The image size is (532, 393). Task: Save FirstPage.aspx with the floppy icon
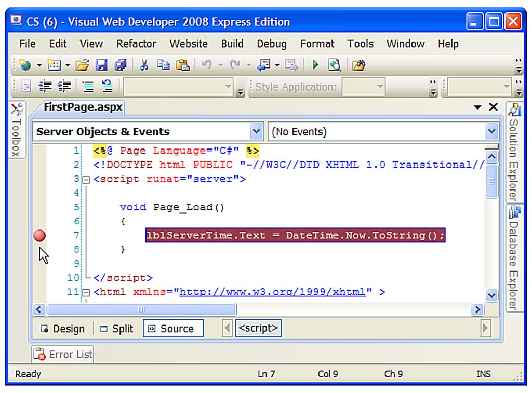(x=101, y=64)
